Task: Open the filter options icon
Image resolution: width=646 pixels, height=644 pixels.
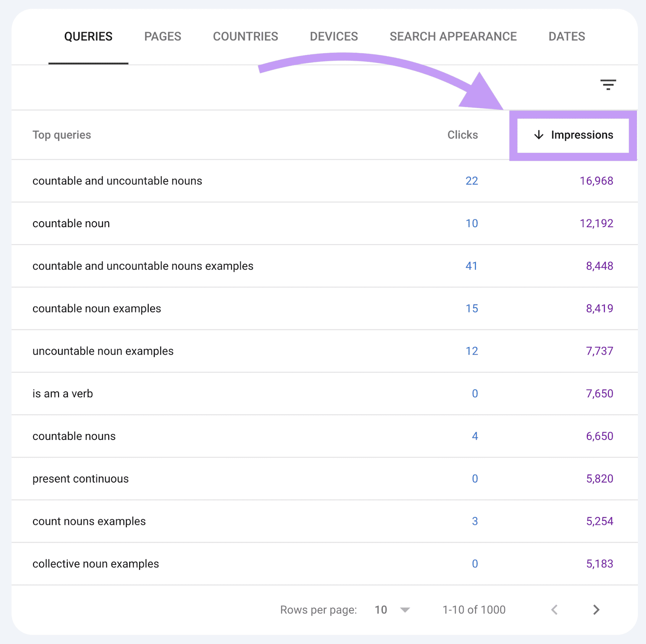Action: click(609, 85)
